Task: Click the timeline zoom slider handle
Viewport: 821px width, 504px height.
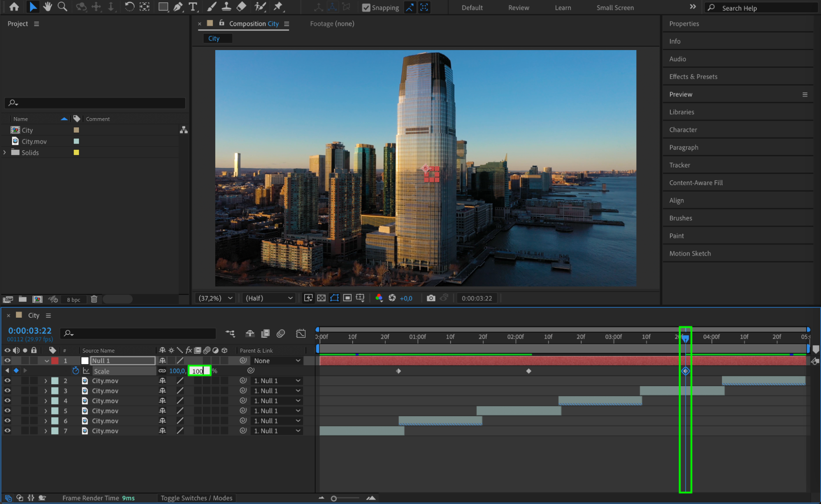Action: (334, 498)
